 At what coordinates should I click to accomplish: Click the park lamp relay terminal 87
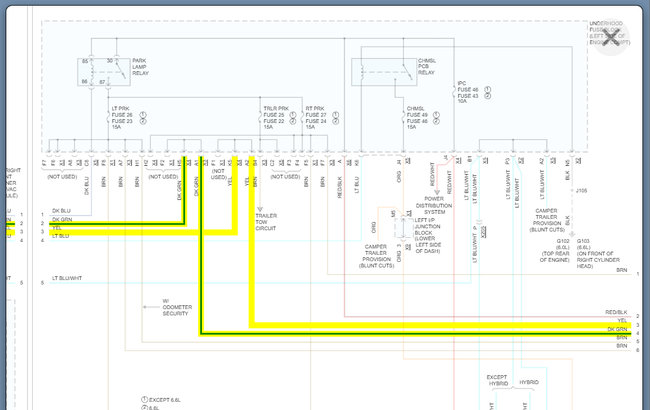point(102,82)
